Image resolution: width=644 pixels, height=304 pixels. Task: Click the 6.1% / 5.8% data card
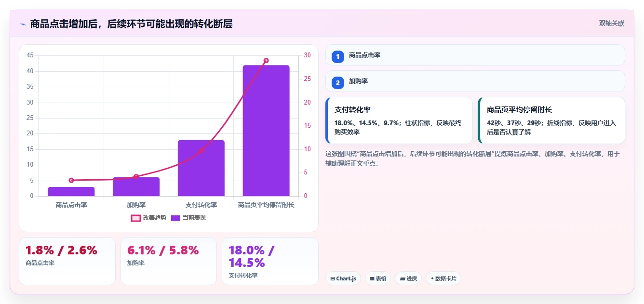pyautogui.click(x=169, y=261)
